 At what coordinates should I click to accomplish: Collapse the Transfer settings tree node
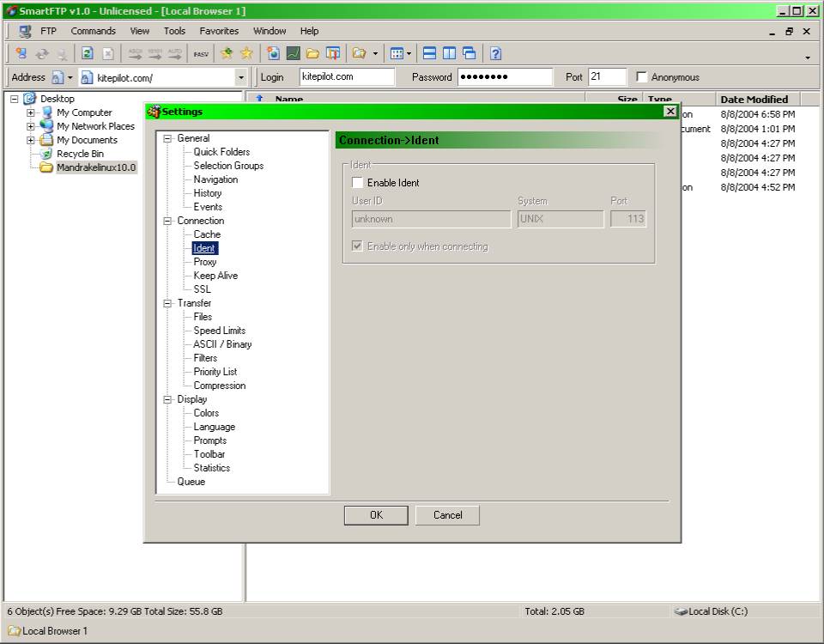168,303
